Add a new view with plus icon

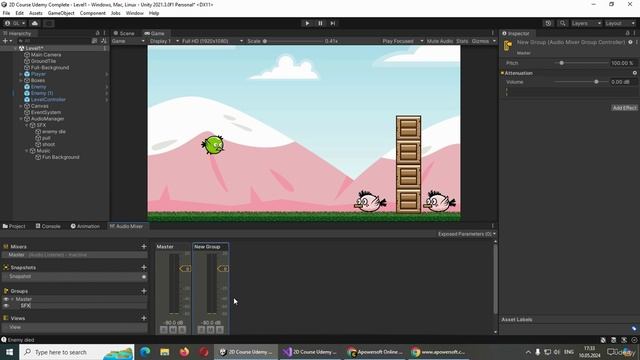pos(144,318)
